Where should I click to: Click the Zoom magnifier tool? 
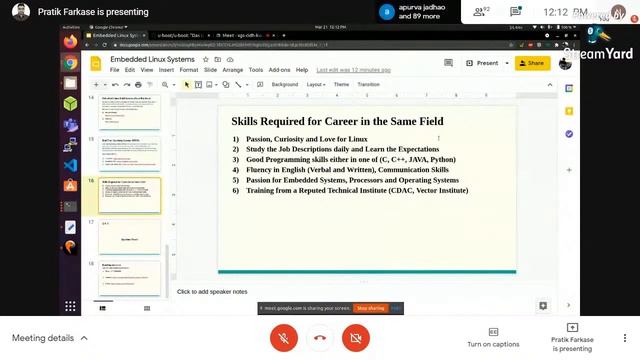point(165,84)
